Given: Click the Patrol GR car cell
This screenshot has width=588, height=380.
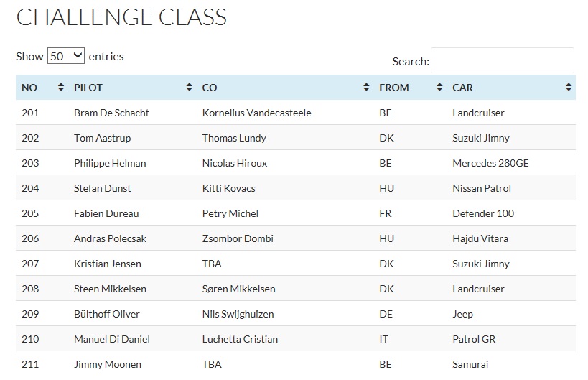Looking at the screenshot, I should coord(474,339).
